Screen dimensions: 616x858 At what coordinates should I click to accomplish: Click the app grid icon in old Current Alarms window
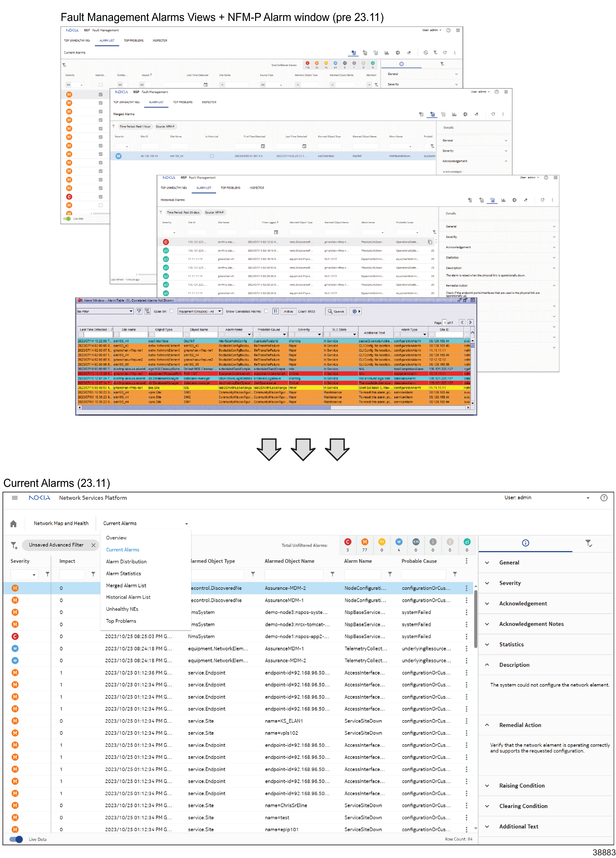pyautogui.click(x=458, y=30)
